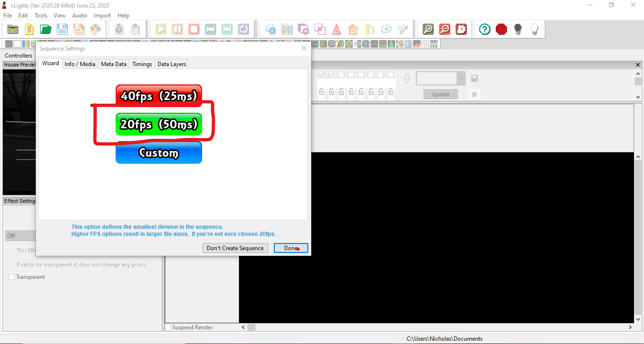This screenshot has width=644, height=344.
Task: Create a new sequence with the yellow page icon
Action: (x=29, y=29)
